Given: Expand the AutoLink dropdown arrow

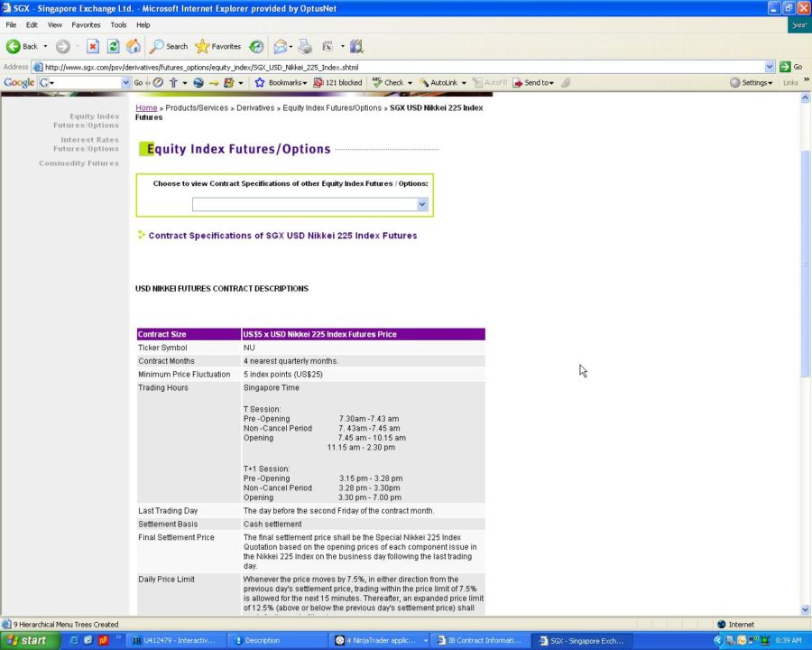Looking at the screenshot, I should click(464, 83).
